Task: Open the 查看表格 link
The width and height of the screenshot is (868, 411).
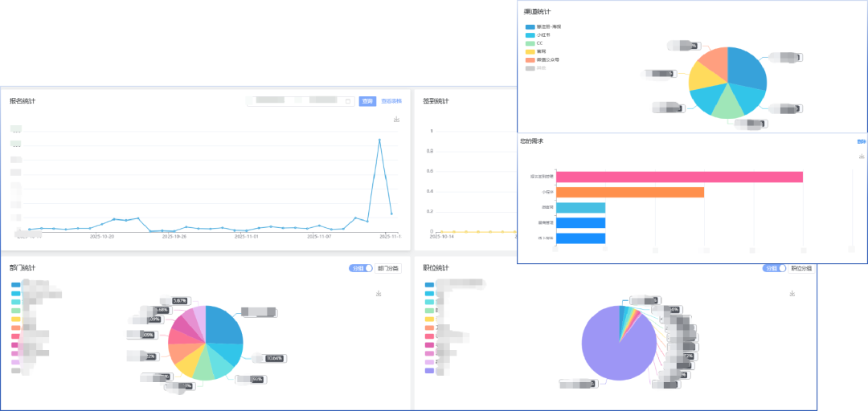Action: coord(391,101)
